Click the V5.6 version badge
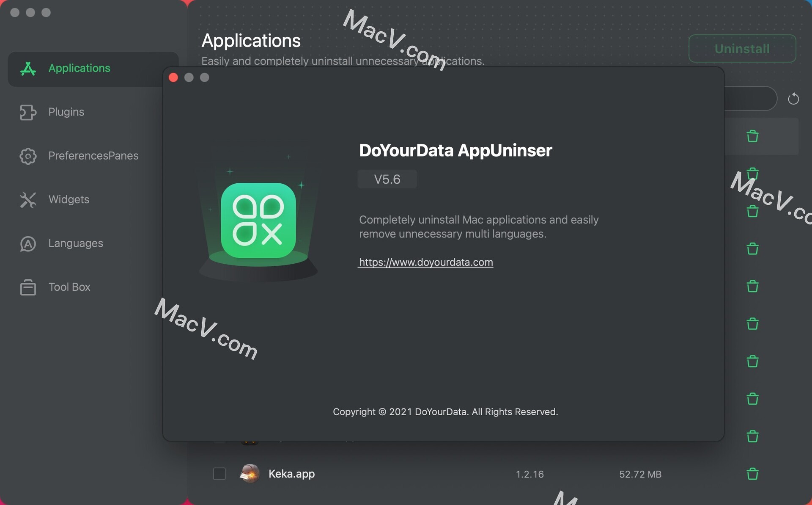 pos(387,179)
